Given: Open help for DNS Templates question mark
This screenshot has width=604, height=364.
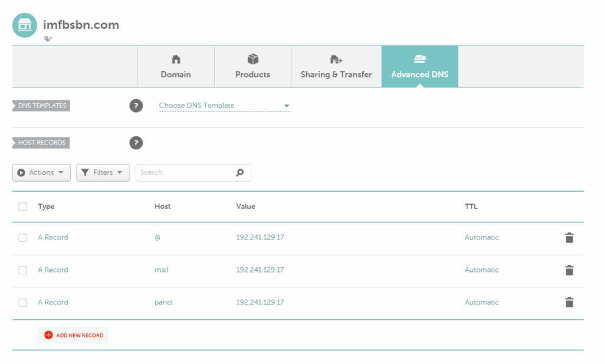Looking at the screenshot, I should click(x=136, y=106).
